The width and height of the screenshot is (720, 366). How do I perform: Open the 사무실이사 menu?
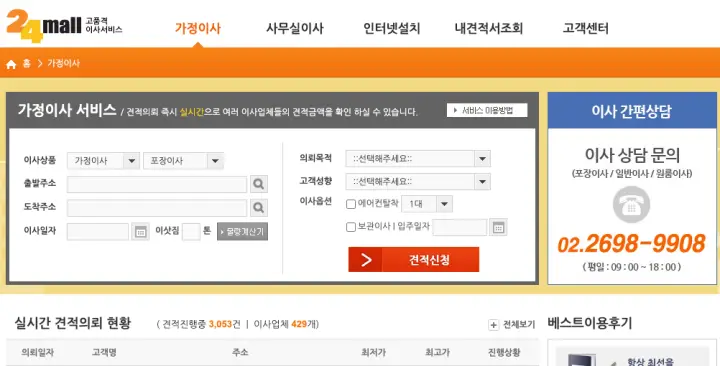point(295,28)
